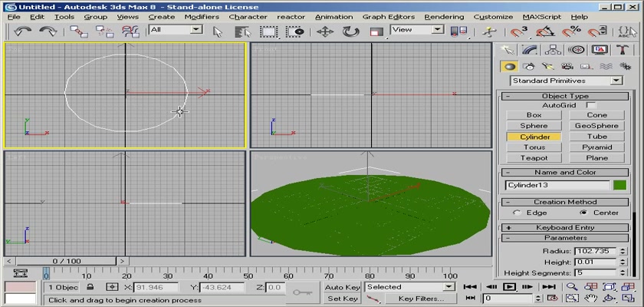Open the Modifiers menu

202,17
